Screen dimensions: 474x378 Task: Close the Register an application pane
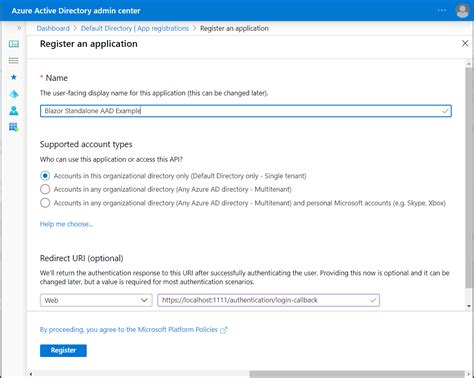(465, 43)
